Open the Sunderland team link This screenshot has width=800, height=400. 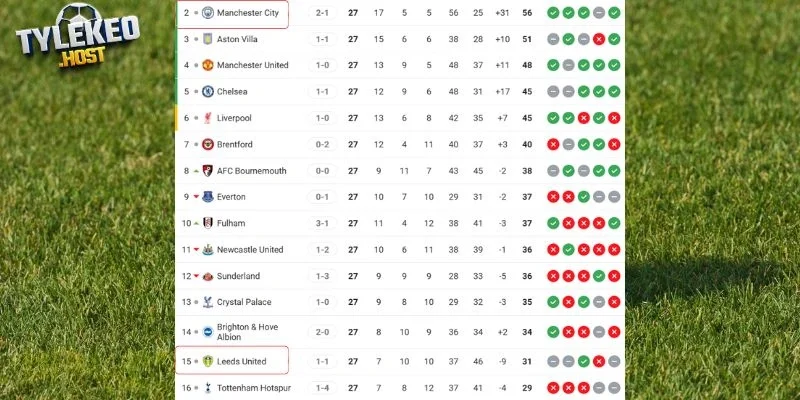tap(238, 276)
